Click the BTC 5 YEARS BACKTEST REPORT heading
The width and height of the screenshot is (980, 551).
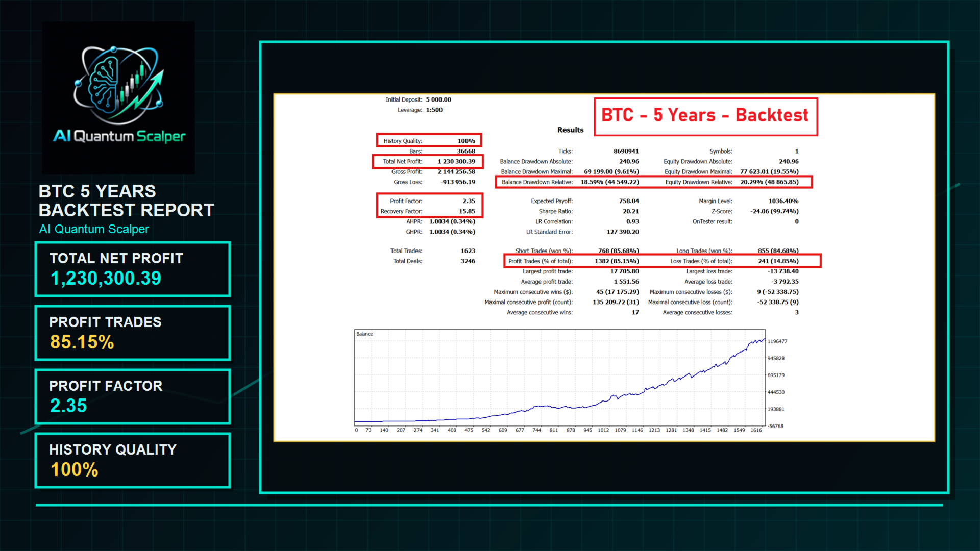[126, 201]
